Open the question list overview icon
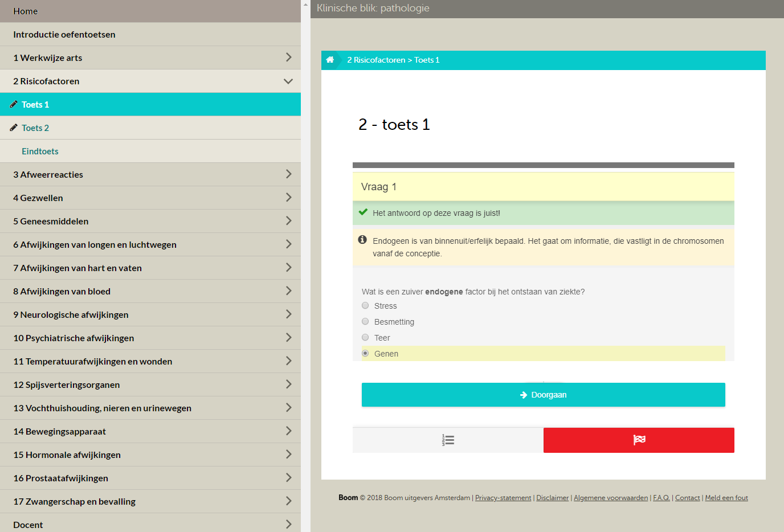Screen dimensions: 784x532 click(x=448, y=440)
